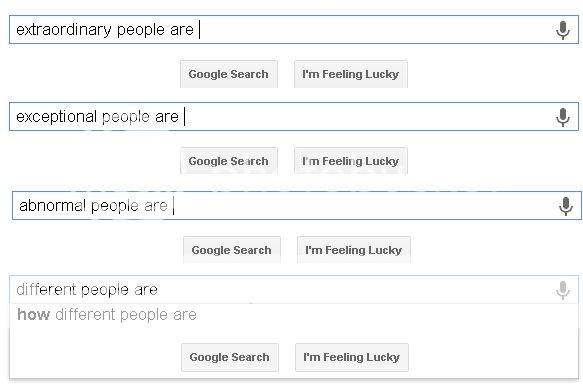Select suggestion 'how different people are'

pos(294,315)
